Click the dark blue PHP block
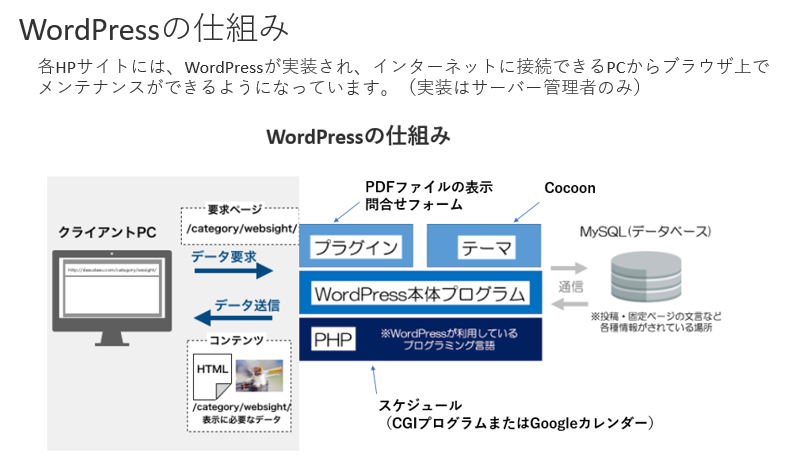This screenshot has height=455, width=793. tap(420, 338)
